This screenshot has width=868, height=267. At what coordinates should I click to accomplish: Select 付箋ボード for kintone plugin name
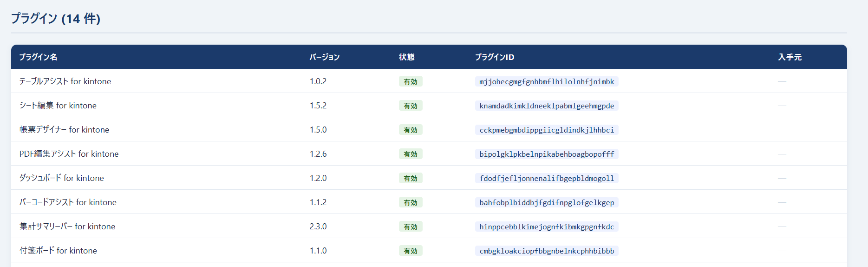[58, 251]
